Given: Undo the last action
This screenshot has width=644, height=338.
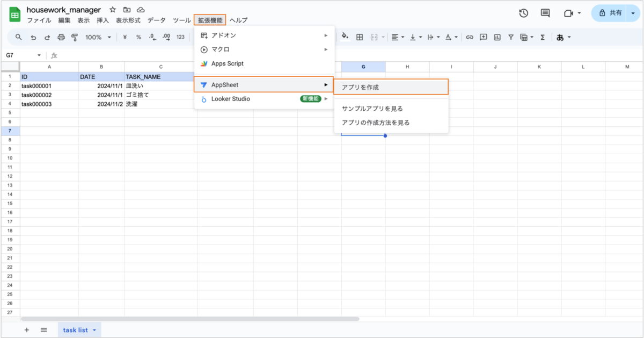Looking at the screenshot, I should (x=33, y=37).
